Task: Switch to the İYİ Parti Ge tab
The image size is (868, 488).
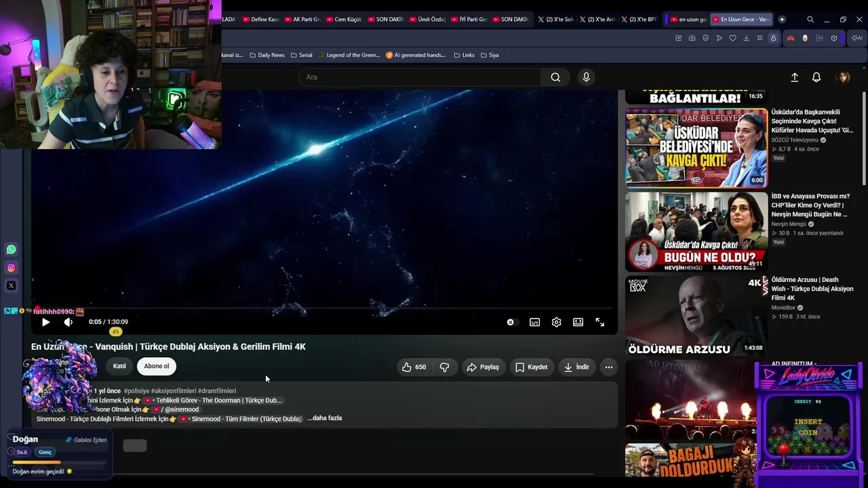Action: (x=469, y=20)
